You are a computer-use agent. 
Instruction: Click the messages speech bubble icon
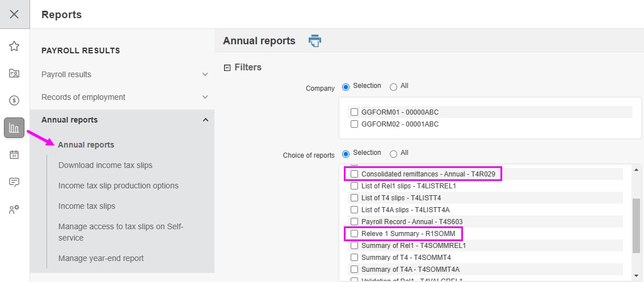tap(14, 182)
